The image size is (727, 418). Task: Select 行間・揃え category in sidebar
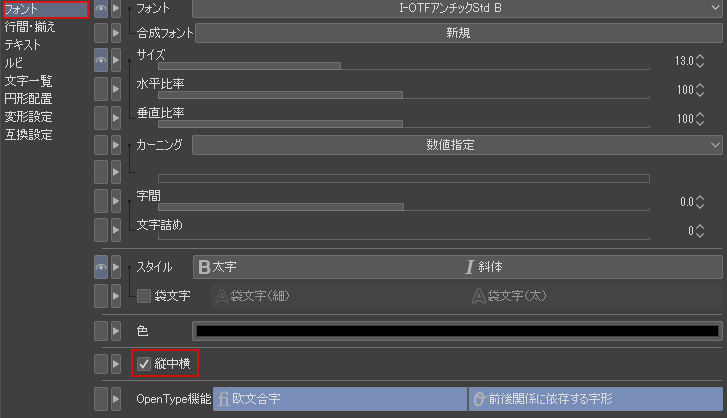click(x=29, y=27)
